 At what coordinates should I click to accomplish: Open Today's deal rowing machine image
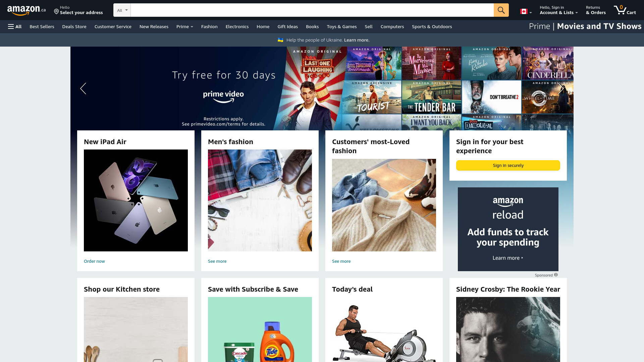(384, 329)
